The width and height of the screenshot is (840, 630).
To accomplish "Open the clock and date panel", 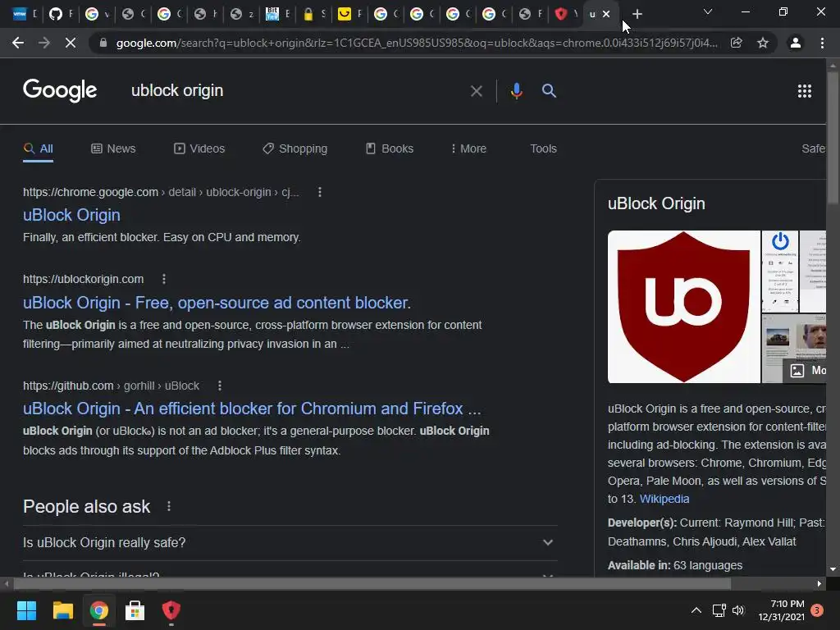I will [x=781, y=610].
